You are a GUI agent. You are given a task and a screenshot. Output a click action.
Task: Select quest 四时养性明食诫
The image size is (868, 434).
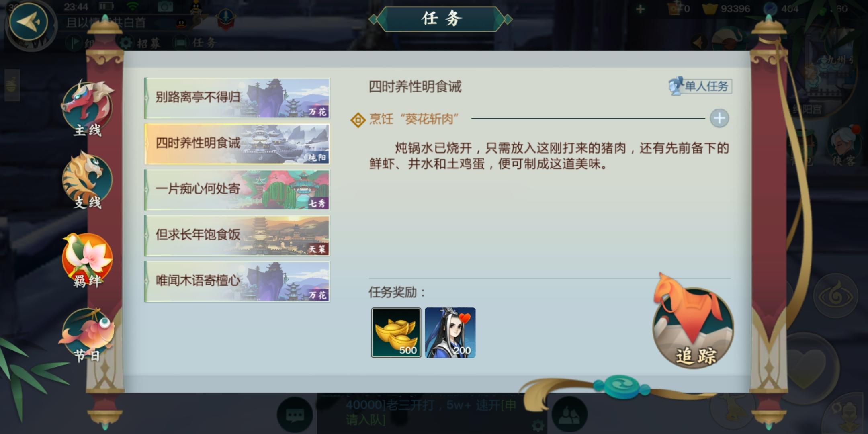click(x=237, y=144)
